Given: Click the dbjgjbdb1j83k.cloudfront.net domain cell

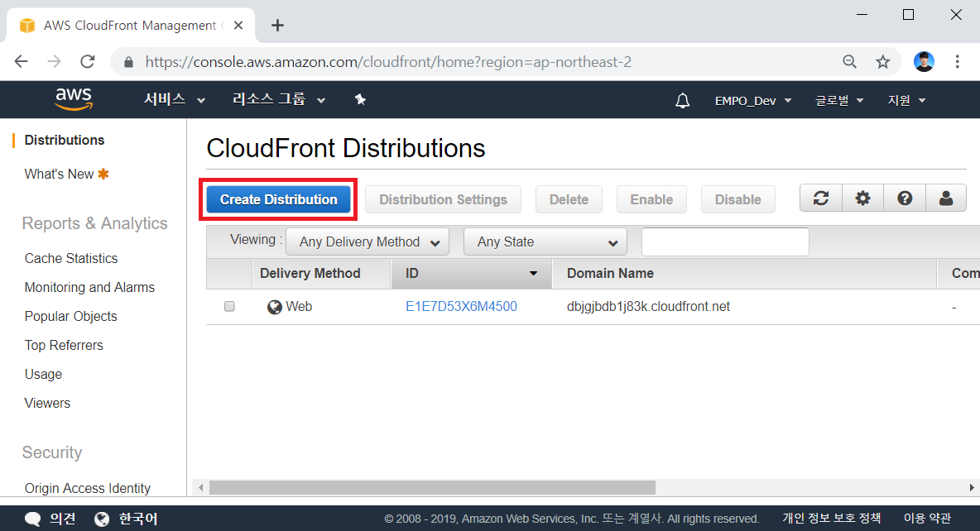Looking at the screenshot, I should coord(648,307).
